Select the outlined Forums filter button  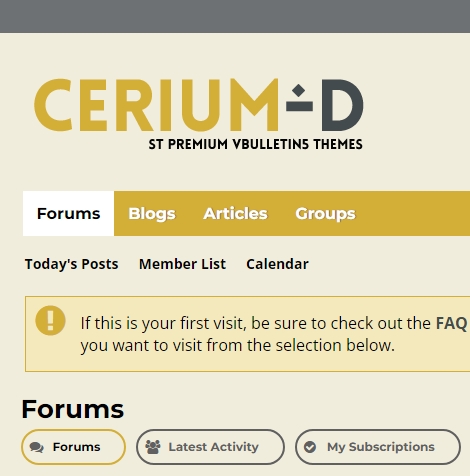click(74, 447)
